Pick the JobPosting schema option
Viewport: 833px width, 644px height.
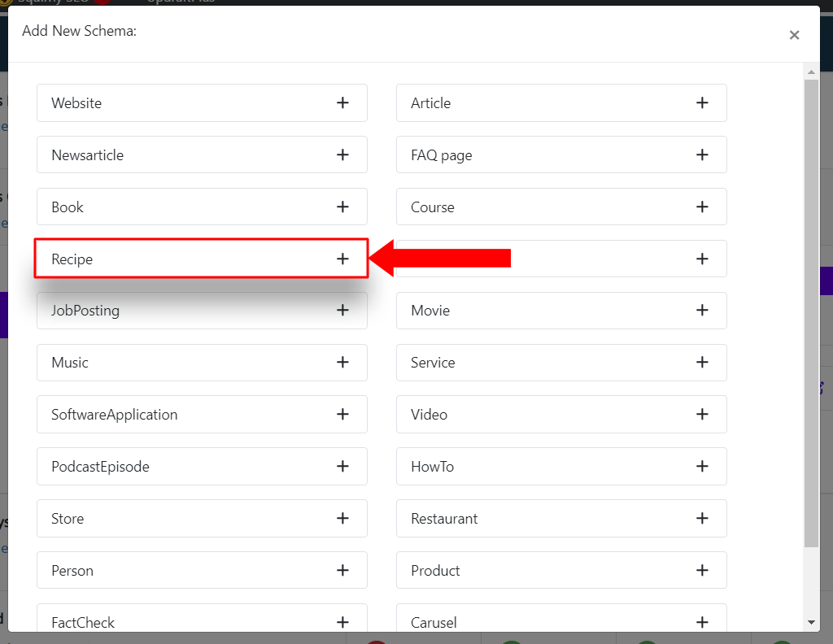pos(202,311)
